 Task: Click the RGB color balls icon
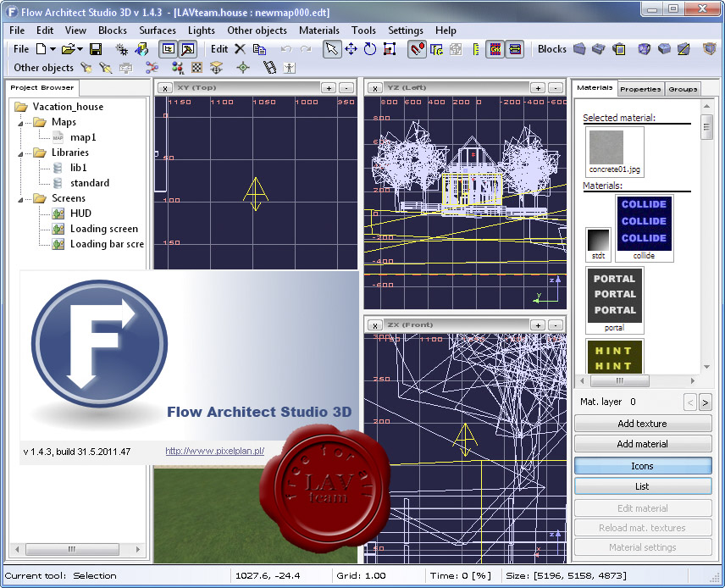(x=178, y=68)
